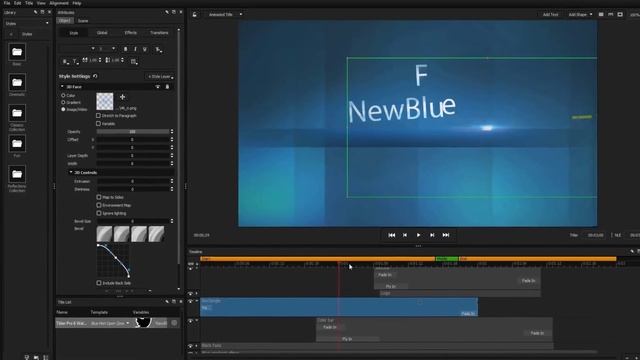Screen dimensions: 640x360
Task: Click the Extrusion value field
Action: 133,181
